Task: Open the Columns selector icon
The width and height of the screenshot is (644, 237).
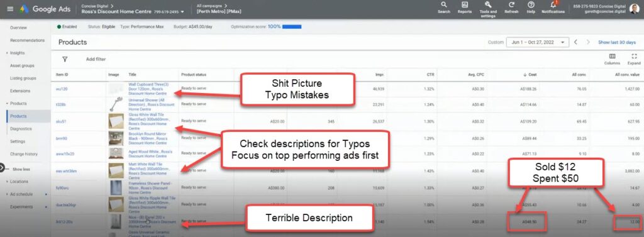Action: tap(612, 57)
